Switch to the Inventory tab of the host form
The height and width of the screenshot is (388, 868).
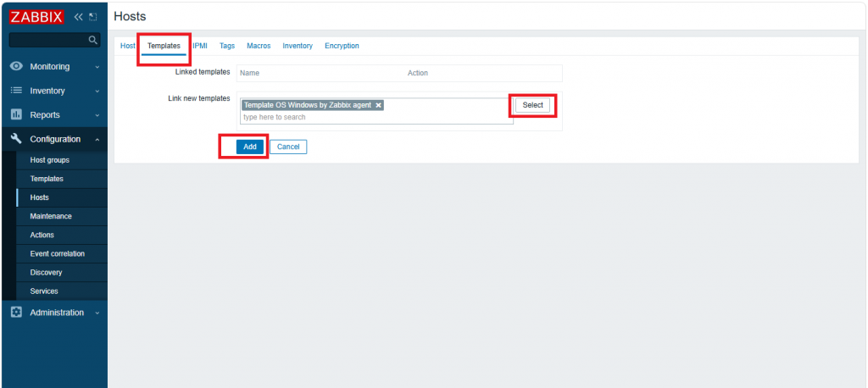298,46
